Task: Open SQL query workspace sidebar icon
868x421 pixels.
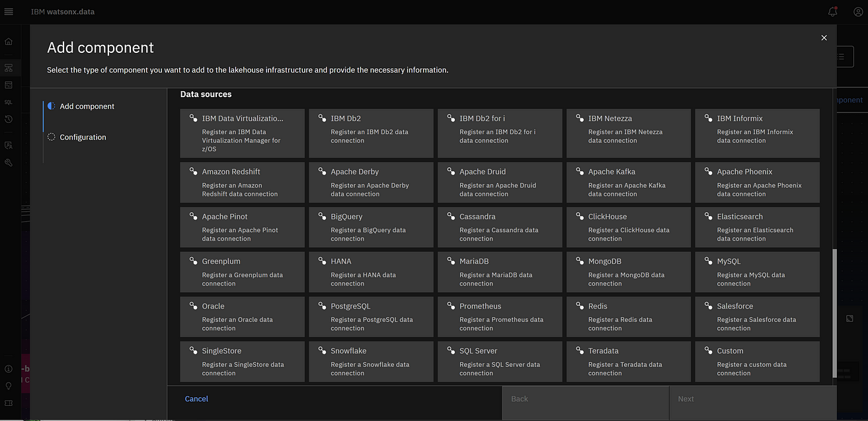Action: (9, 102)
